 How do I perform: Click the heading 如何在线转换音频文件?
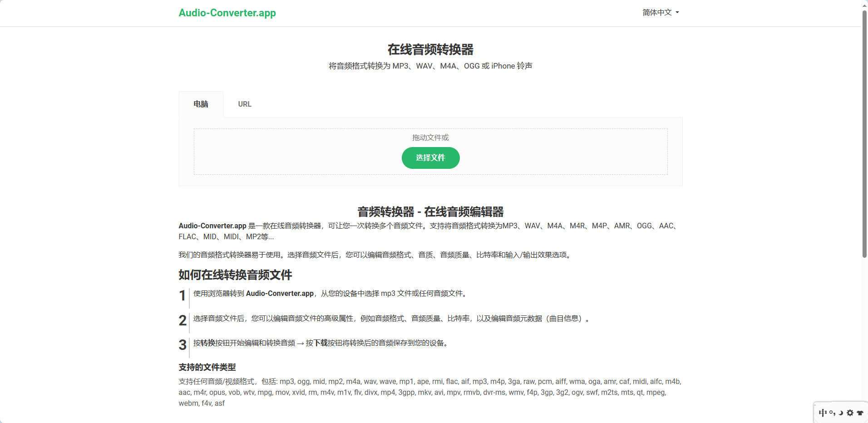pyautogui.click(x=235, y=275)
